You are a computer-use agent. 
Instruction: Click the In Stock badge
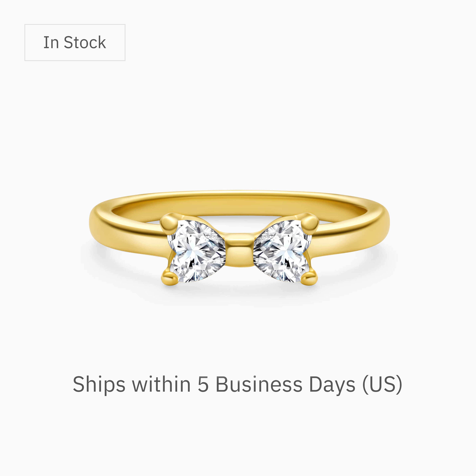click(x=75, y=42)
